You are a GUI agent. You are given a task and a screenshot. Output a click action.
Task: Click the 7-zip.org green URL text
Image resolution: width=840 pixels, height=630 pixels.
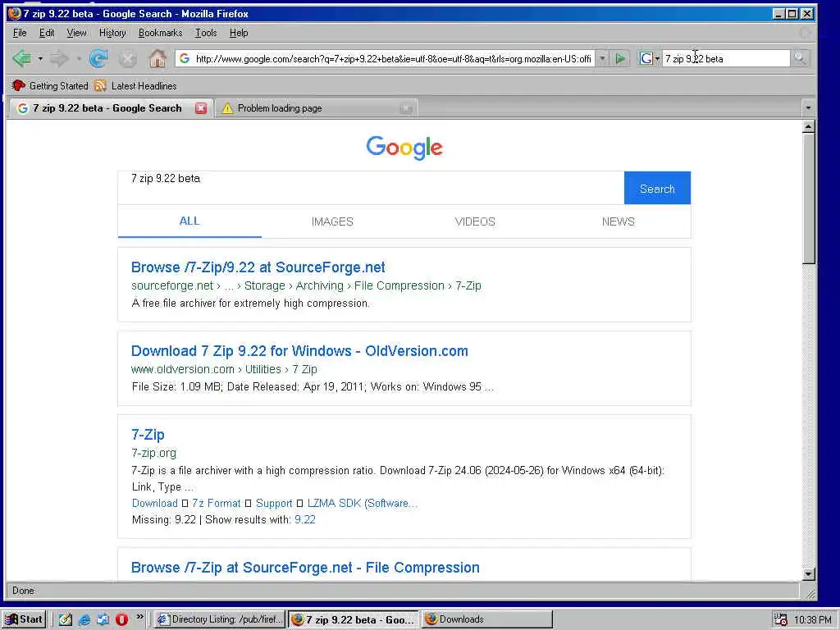click(x=153, y=453)
